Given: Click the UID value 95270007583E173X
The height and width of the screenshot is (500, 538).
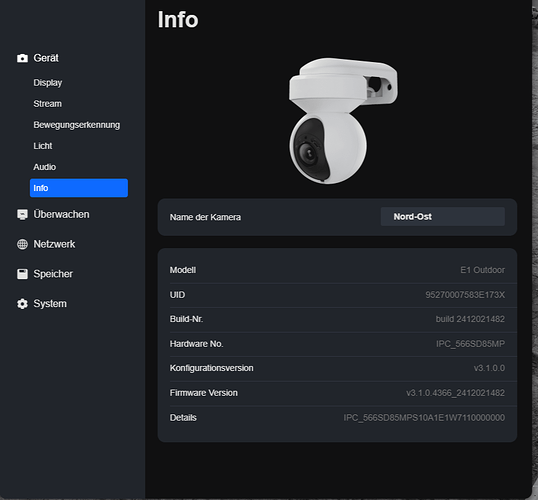Looking at the screenshot, I should 465,295.
